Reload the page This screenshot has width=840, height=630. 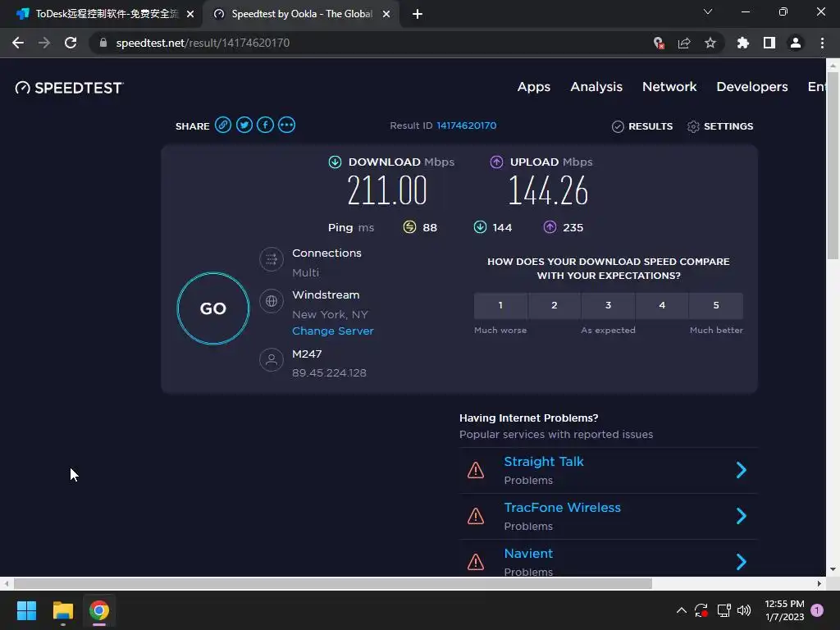(x=71, y=43)
